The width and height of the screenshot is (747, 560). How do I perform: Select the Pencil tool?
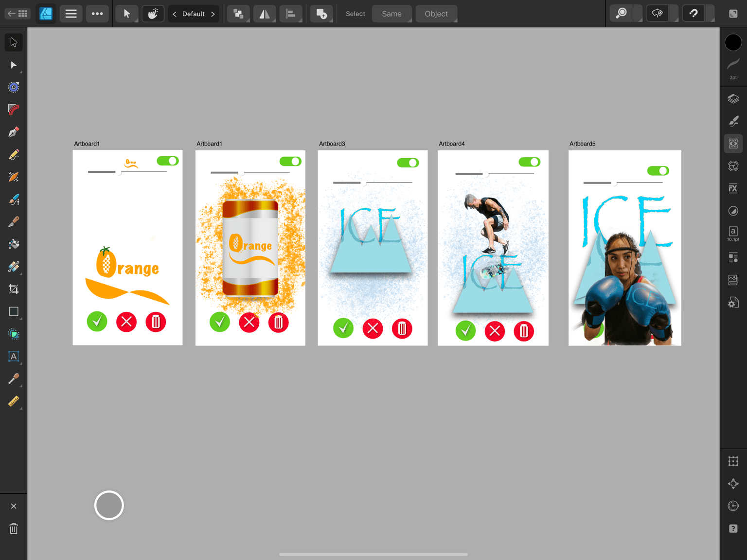[x=14, y=155]
